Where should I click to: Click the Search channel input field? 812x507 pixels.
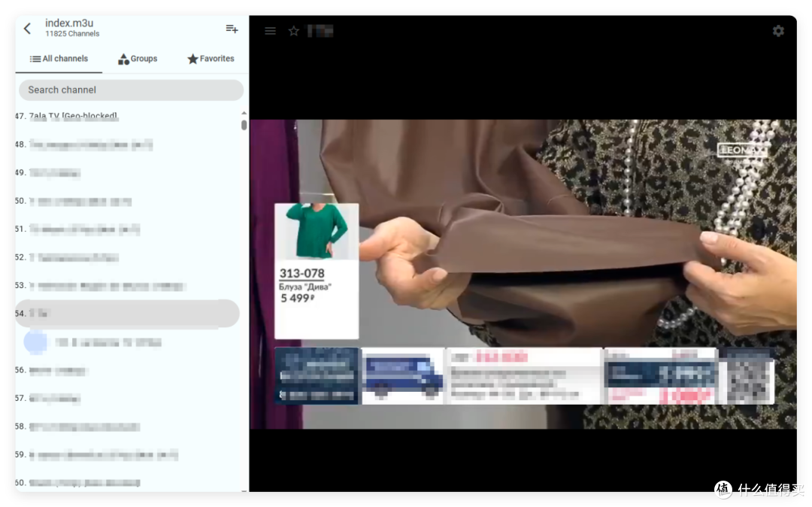[x=132, y=90]
